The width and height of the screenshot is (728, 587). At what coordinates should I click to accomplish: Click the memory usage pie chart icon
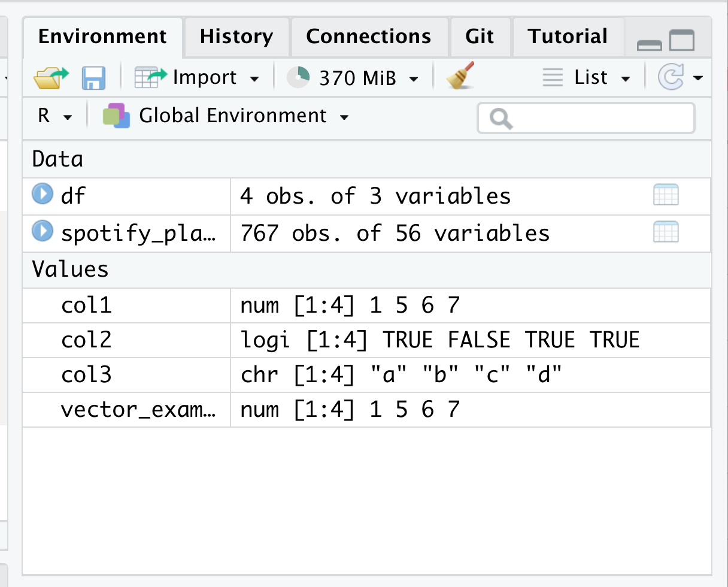[x=298, y=77]
